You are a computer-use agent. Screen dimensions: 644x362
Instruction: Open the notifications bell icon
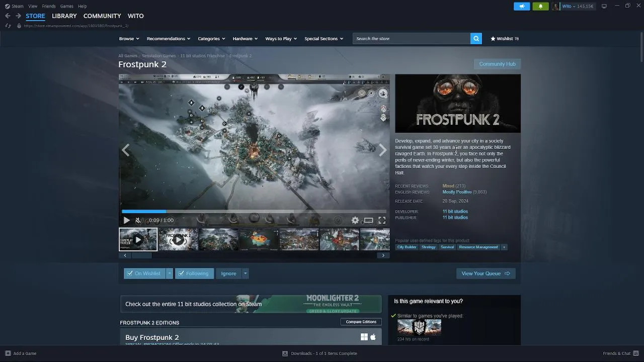click(540, 6)
